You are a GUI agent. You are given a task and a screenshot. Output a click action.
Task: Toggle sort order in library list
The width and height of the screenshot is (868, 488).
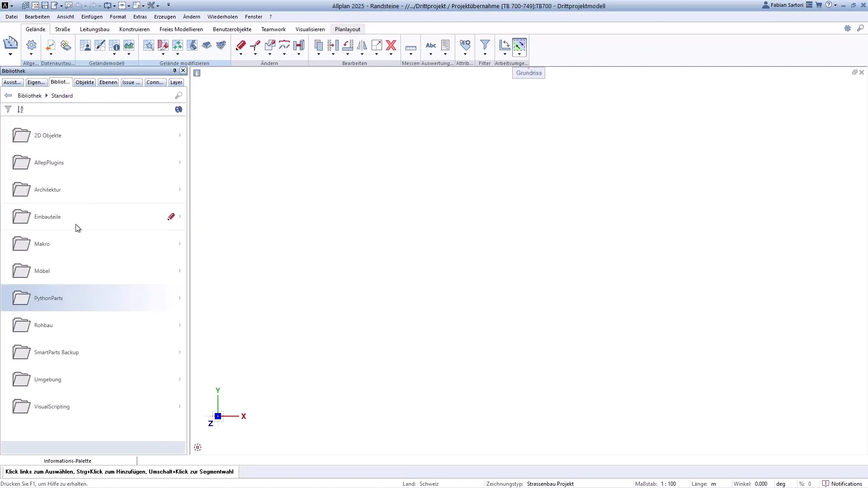[21, 109]
